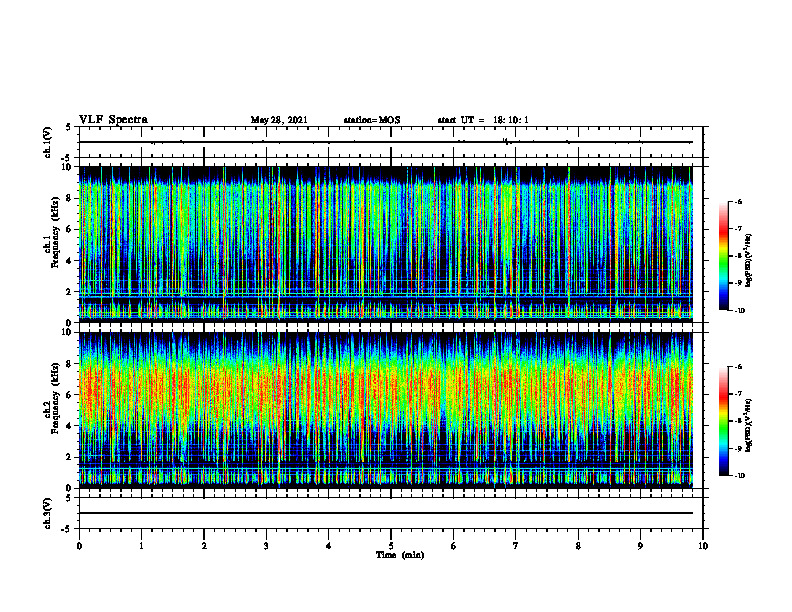The width and height of the screenshot is (792, 612).
Task: Click the "ch.1(V)" waveform axis label
Action: click(x=47, y=142)
